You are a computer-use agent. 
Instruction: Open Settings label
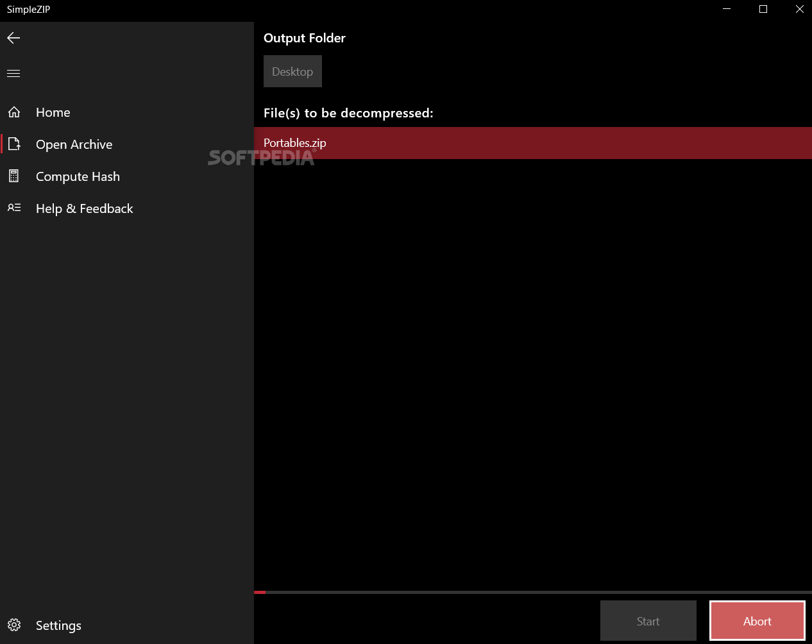pos(58,625)
